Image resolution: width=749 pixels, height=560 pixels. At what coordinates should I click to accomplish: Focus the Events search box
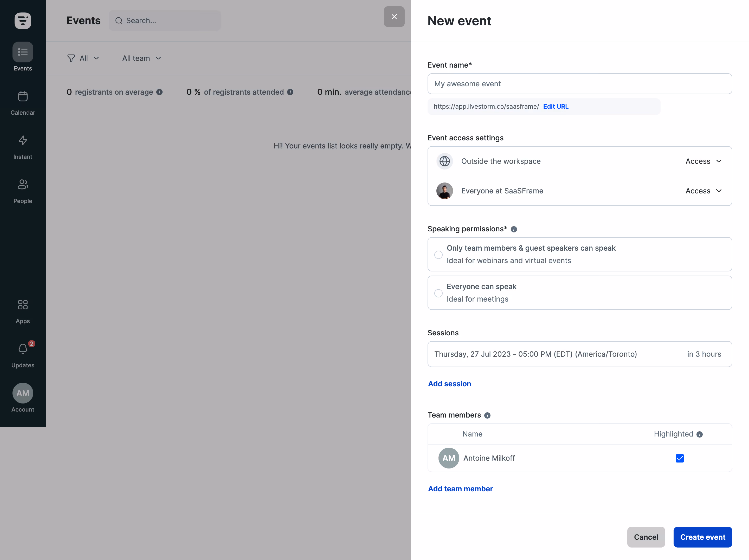pos(165,21)
